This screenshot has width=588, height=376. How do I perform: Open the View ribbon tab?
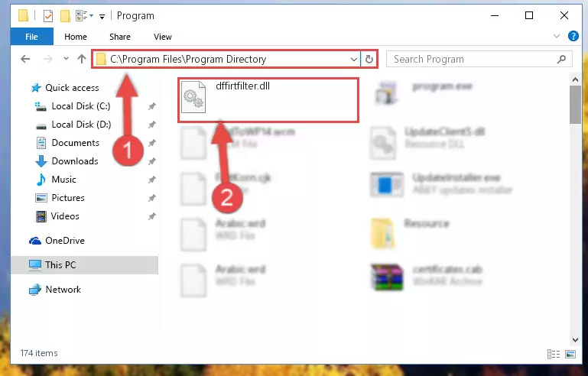click(x=163, y=37)
